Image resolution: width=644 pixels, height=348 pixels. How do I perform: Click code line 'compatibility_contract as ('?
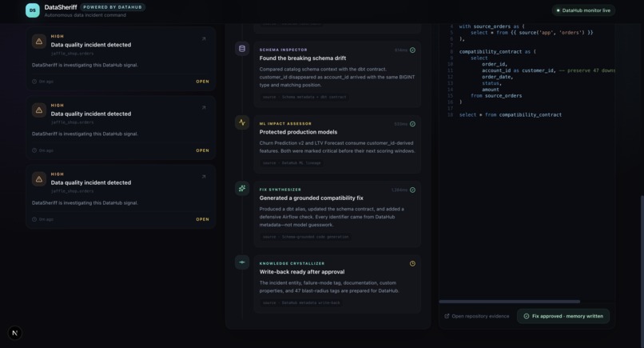497,52
